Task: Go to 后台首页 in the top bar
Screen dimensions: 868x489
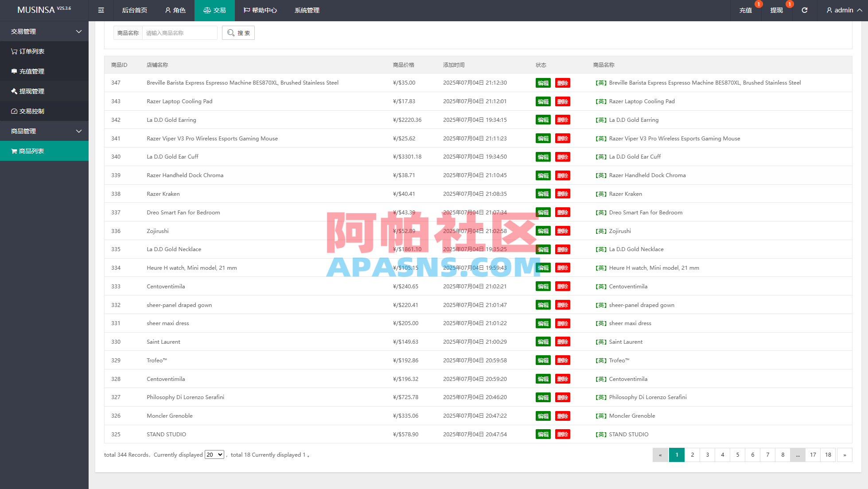Action: tap(134, 10)
